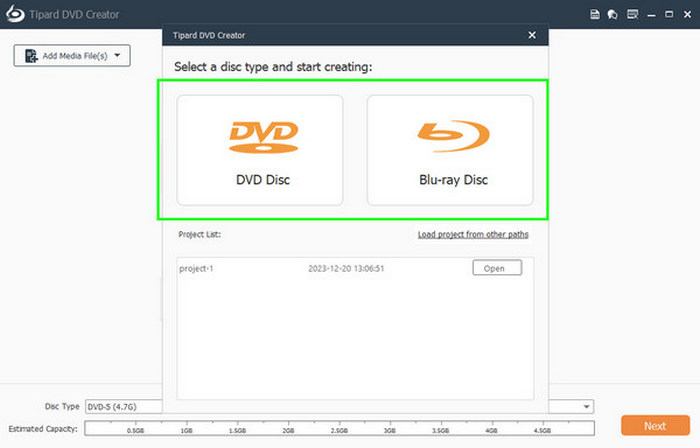Click the 2023-12-20 13:06:51 timestamp
Image resolution: width=700 pixels, height=448 pixels.
[x=346, y=269]
